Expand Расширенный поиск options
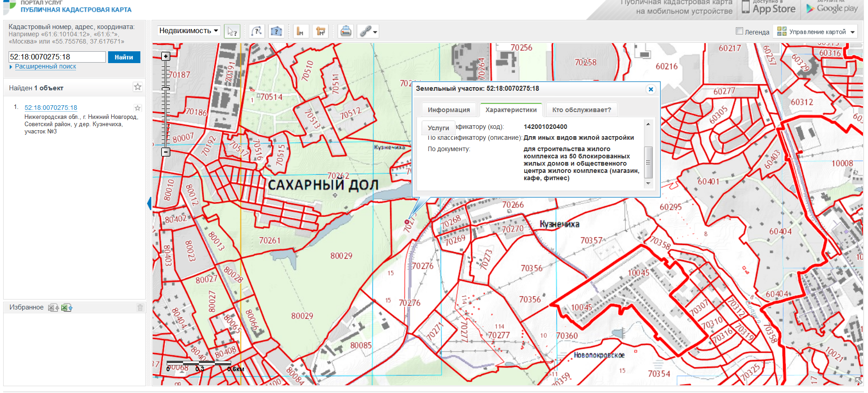This screenshot has width=868, height=393. [x=45, y=66]
